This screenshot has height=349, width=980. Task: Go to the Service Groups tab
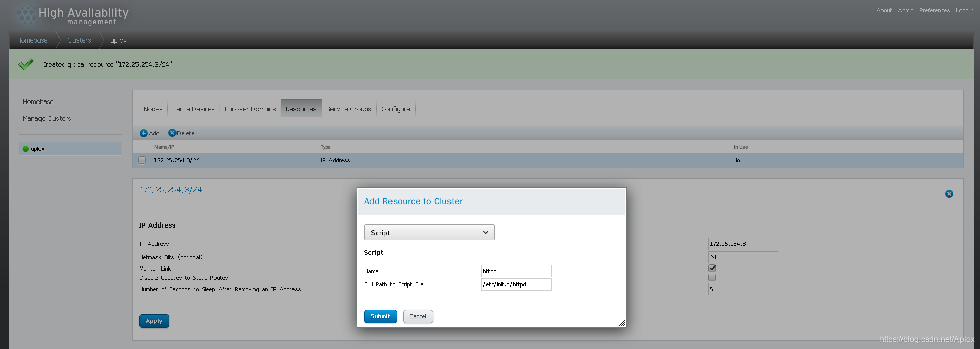(x=349, y=109)
